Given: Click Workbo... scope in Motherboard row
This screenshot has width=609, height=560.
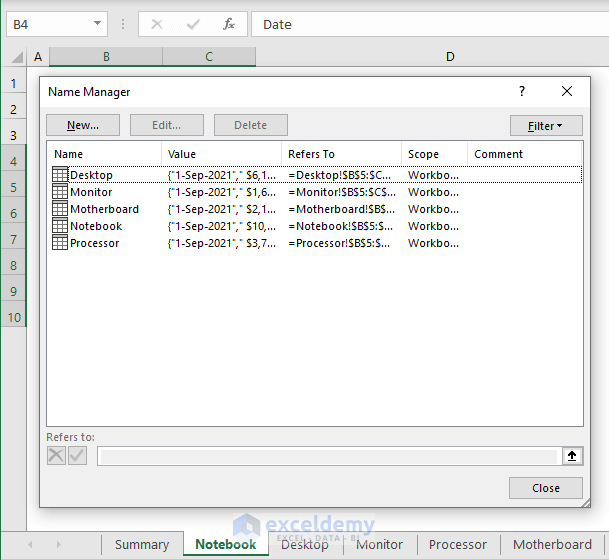Looking at the screenshot, I should pos(433,209).
